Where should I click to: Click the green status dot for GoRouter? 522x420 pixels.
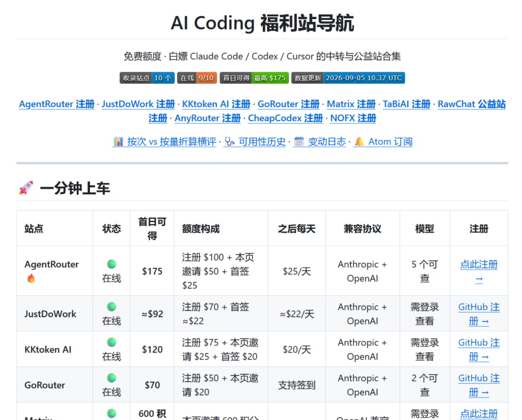coord(111,378)
